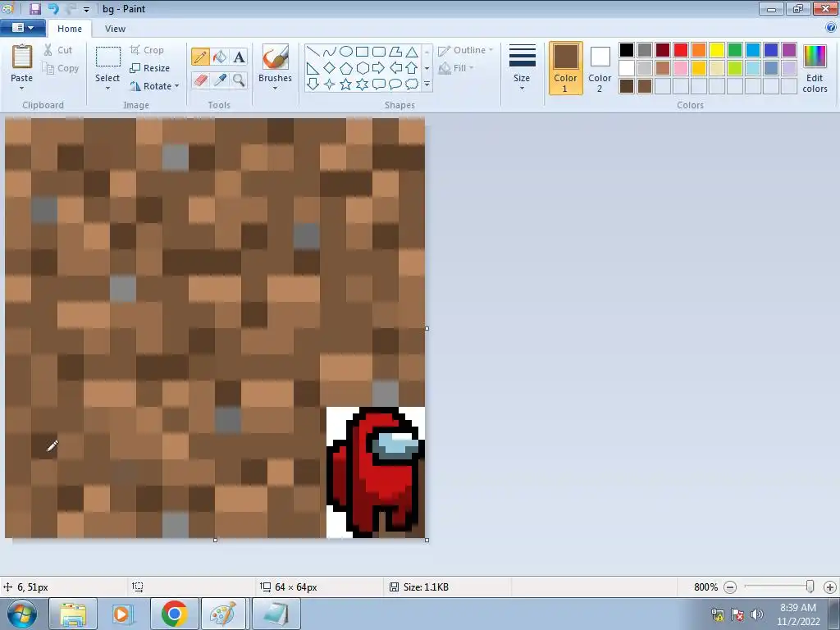Select the Magnifier tool

pyautogui.click(x=239, y=80)
